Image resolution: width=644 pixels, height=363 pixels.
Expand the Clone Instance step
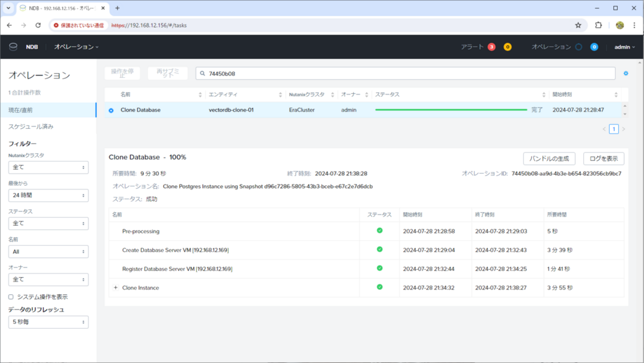tap(116, 288)
